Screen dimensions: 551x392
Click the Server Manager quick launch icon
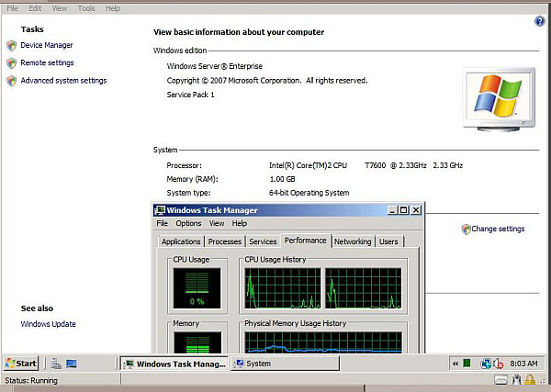[56, 364]
